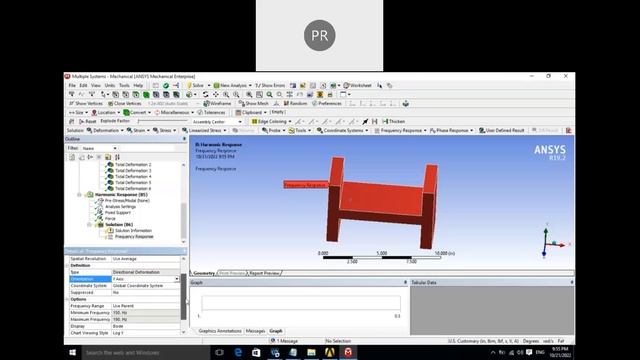
Task: Open the Coordinate Systems dropdown
Action: point(342,130)
